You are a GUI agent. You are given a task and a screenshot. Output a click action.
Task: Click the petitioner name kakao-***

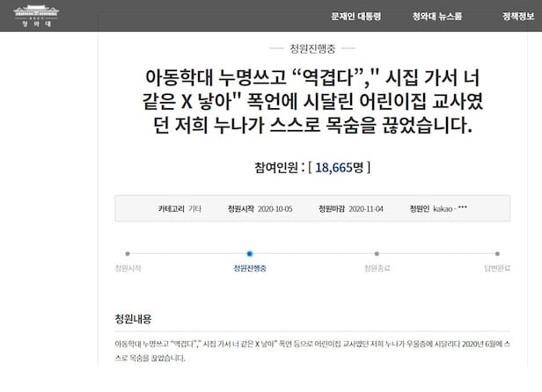(x=450, y=208)
